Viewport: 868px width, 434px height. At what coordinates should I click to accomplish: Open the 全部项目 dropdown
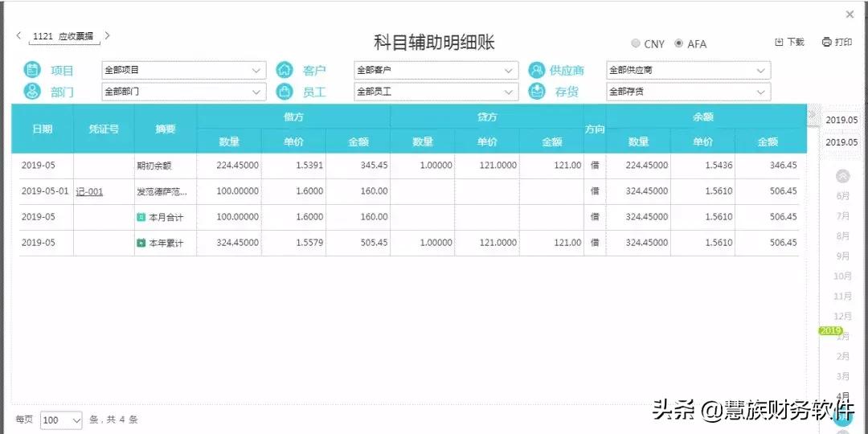(184, 70)
